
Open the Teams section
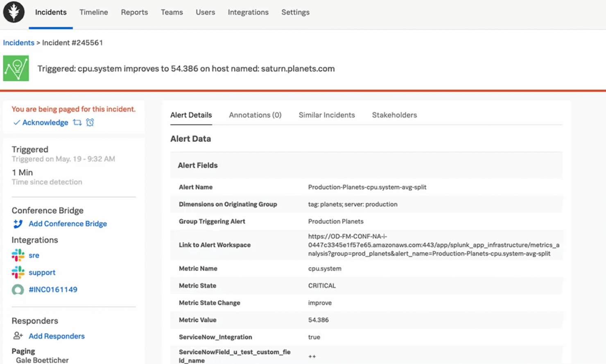point(172,12)
